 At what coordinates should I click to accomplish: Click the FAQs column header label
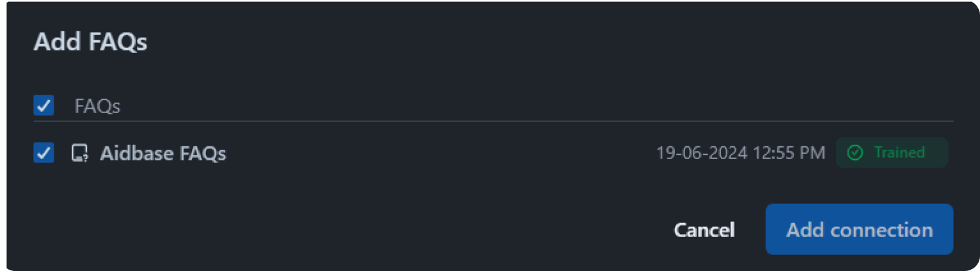[x=97, y=106]
